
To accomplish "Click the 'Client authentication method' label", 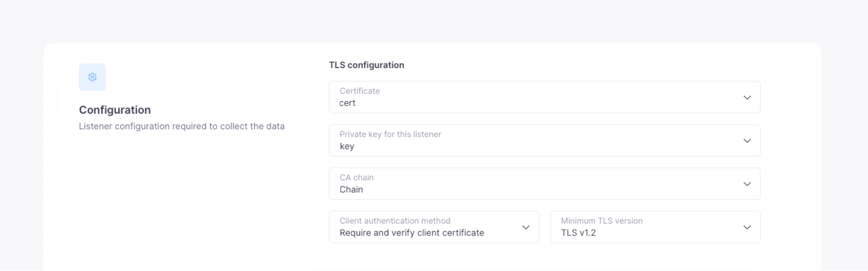I will pyautogui.click(x=395, y=221).
